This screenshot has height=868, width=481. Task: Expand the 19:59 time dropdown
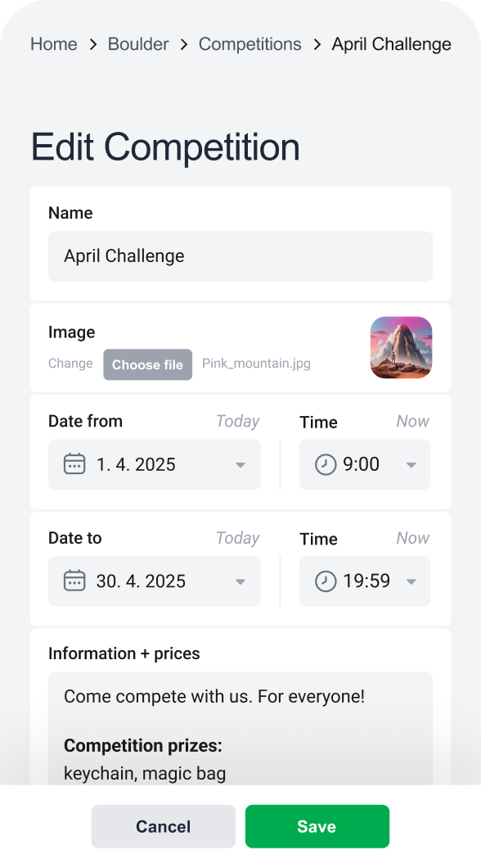pyautogui.click(x=411, y=581)
